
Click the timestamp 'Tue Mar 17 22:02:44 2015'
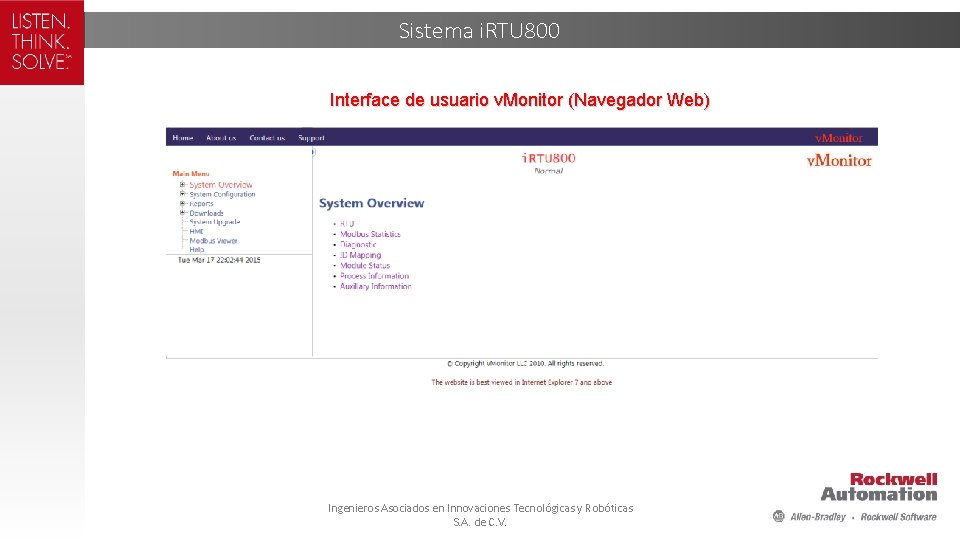219,260
